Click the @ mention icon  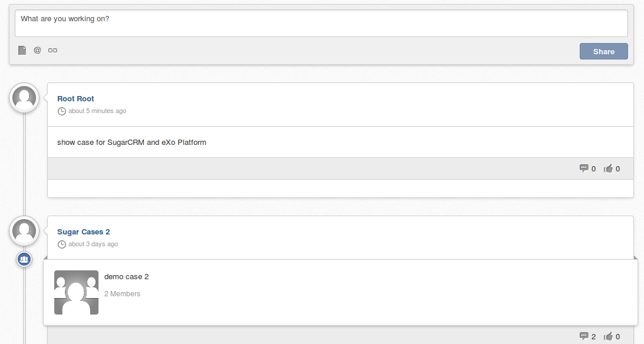tap(37, 50)
